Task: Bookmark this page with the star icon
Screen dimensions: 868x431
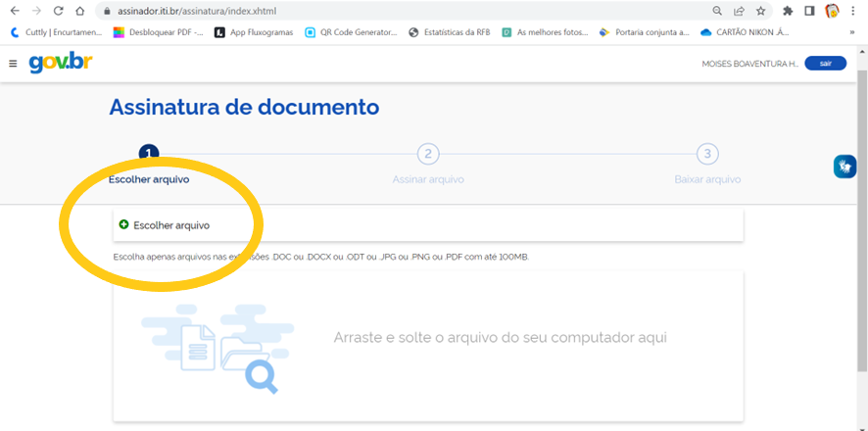Action: click(x=760, y=11)
